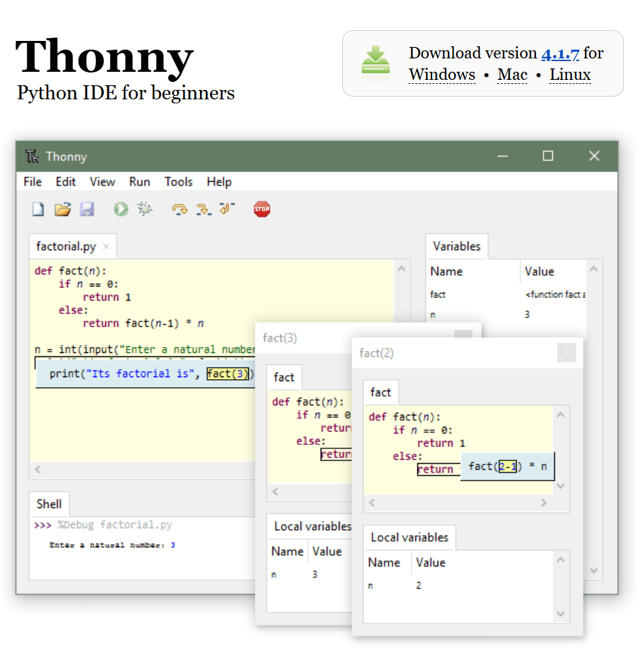Click the Step over arrow icon
The height and width of the screenshot is (659, 644).
[x=179, y=209]
